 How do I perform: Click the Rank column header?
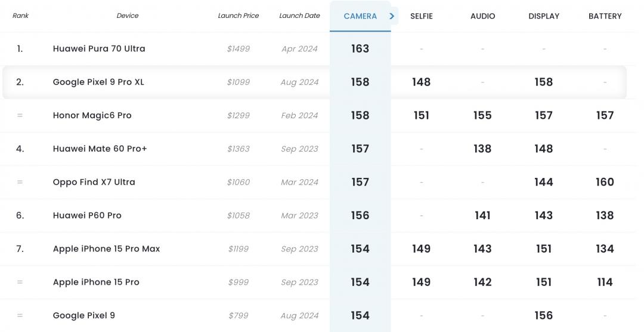point(20,16)
